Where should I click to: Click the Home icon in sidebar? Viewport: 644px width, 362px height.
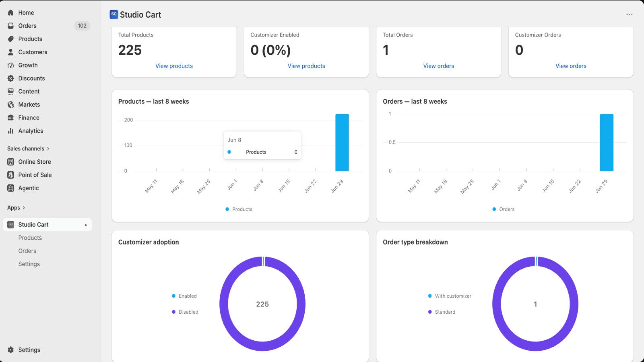click(x=11, y=13)
